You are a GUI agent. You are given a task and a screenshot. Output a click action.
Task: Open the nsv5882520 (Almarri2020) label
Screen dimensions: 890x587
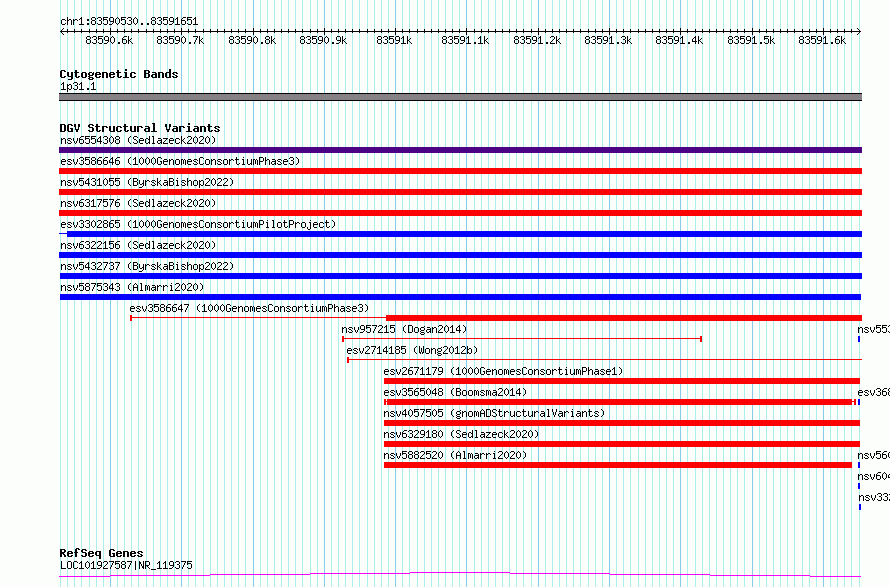point(455,455)
